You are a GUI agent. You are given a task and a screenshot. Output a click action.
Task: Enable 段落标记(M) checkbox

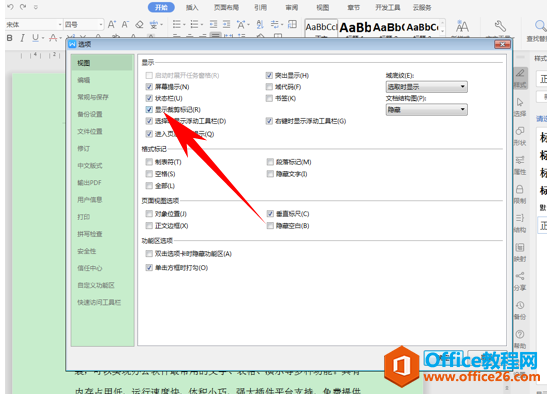click(x=270, y=162)
